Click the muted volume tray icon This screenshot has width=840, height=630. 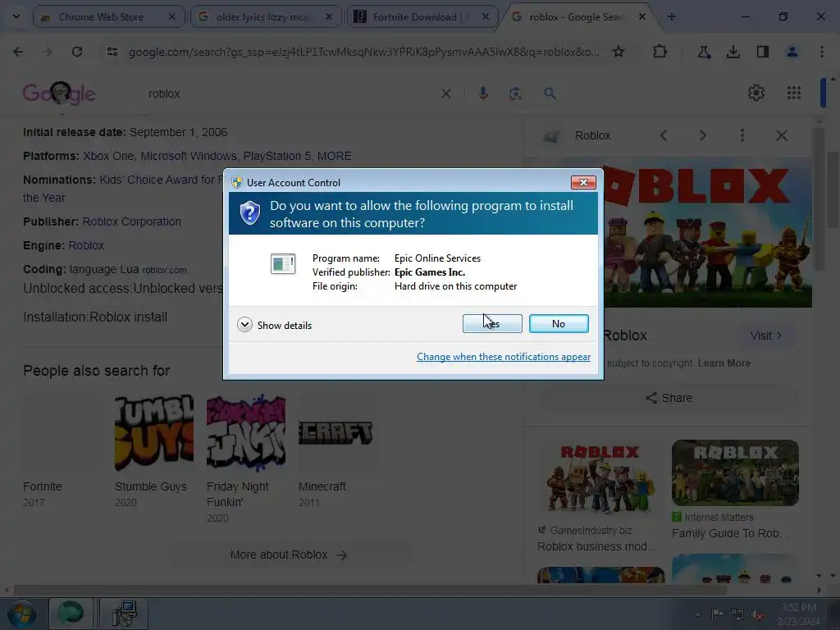point(757,614)
